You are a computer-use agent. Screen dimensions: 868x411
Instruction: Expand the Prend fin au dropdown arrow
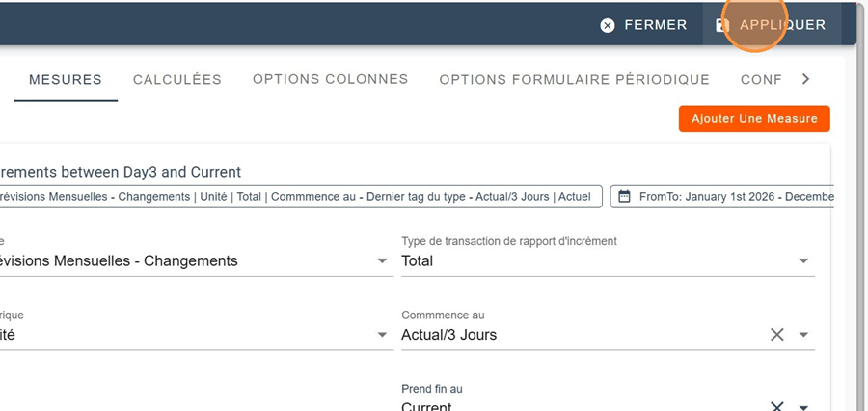click(x=803, y=406)
